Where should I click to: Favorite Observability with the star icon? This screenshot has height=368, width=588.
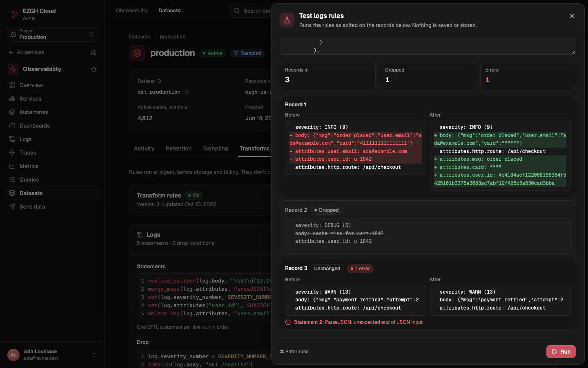(x=94, y=69)
